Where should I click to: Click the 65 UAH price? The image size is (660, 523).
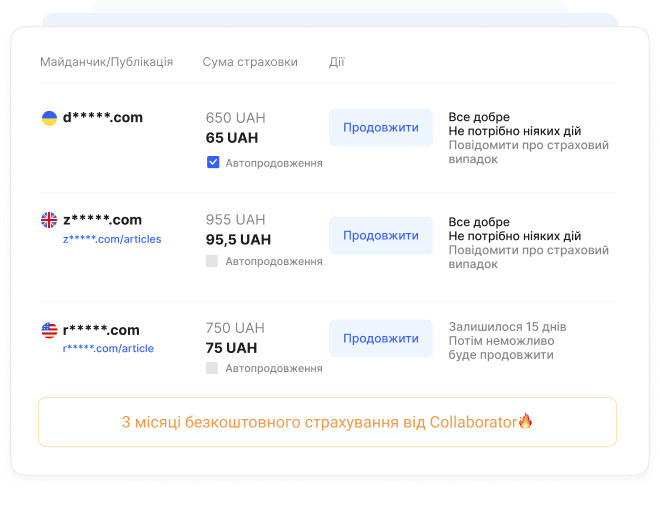[x=232, y=138]
